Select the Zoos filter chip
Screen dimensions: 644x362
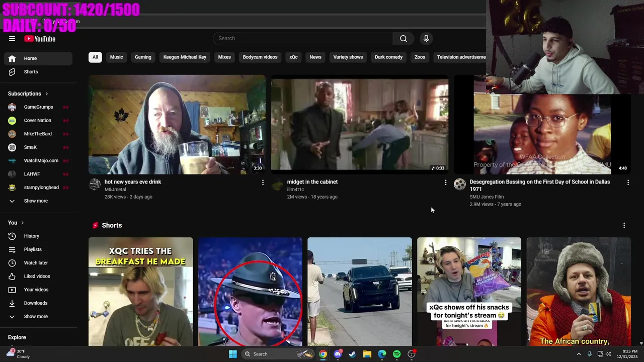point(420,57)
